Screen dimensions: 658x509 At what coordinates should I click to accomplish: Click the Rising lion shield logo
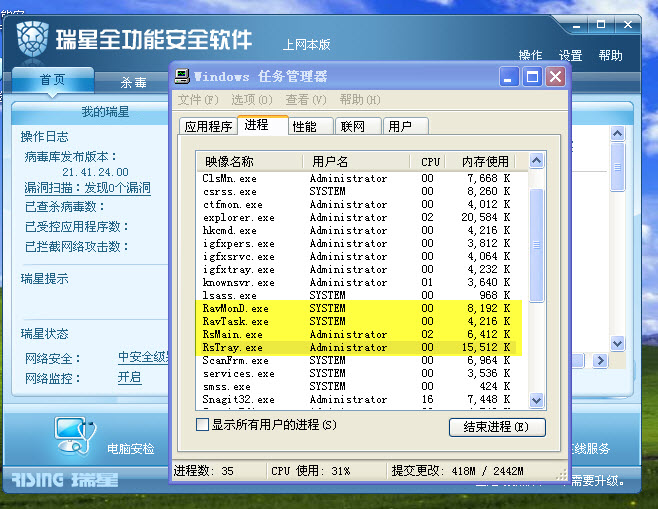[x=32, y=39]
